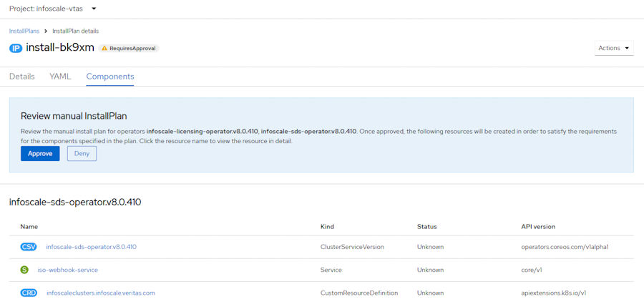Image resolution: width=644 pixels, height=302 pixels.
Task: Click the install-bk9xm title text
Action: coord(60,48)
